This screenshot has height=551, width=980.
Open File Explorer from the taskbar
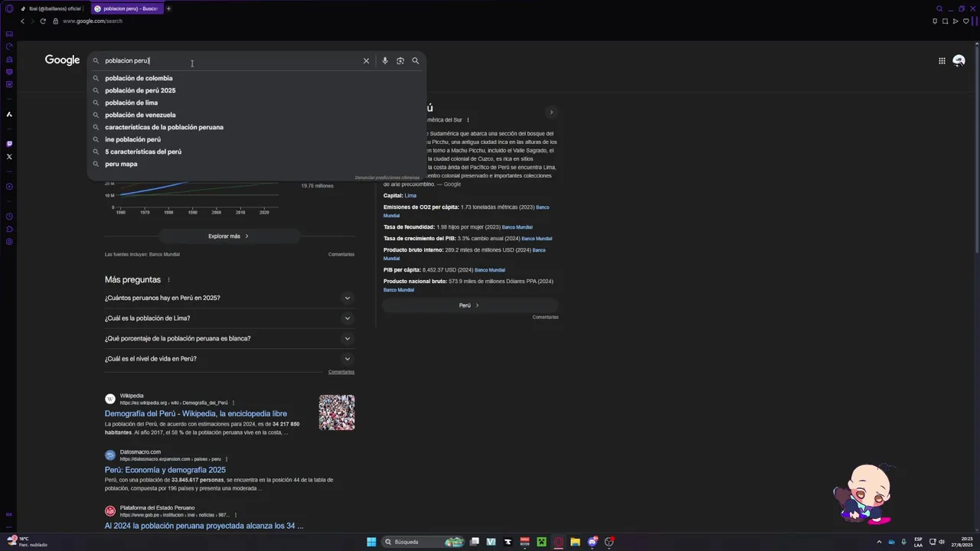(575, 542)
